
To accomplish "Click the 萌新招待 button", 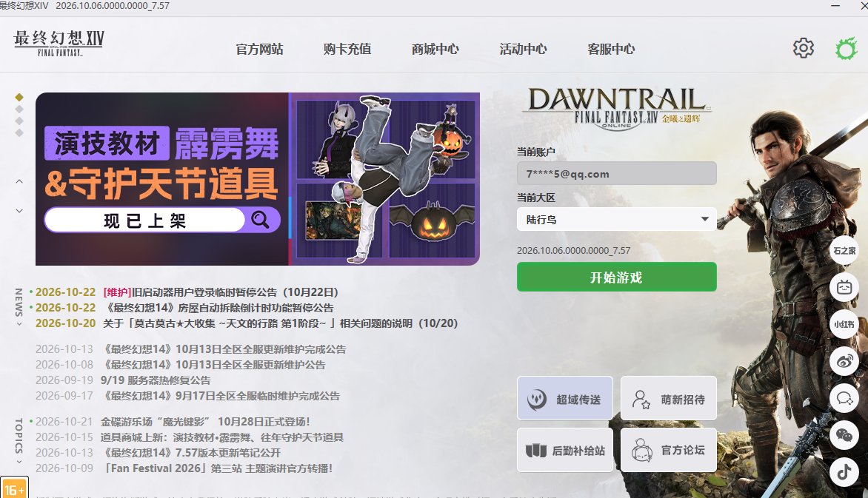I will [669, 398].
